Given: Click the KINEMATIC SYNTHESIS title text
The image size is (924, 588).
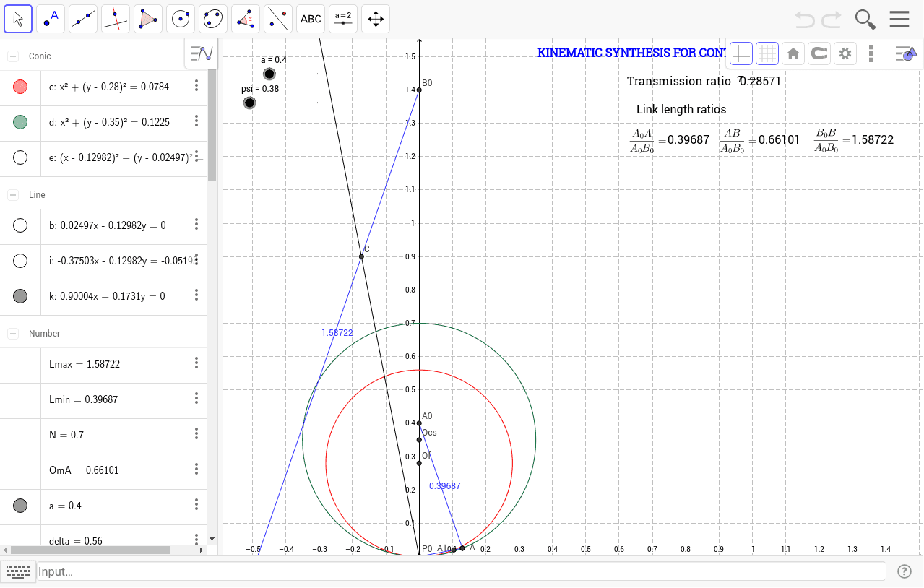Looking at the screenshot, I should [x=632, y=53].
